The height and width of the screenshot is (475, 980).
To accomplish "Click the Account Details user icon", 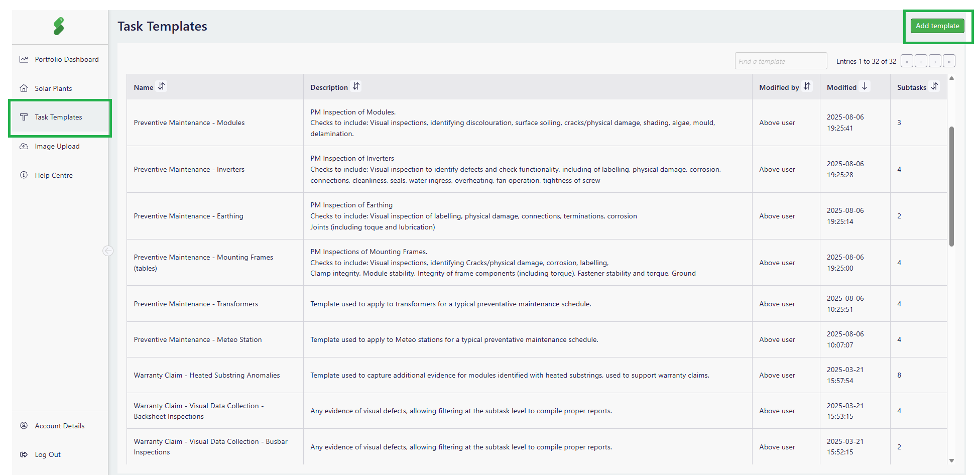I will (24, 426).
